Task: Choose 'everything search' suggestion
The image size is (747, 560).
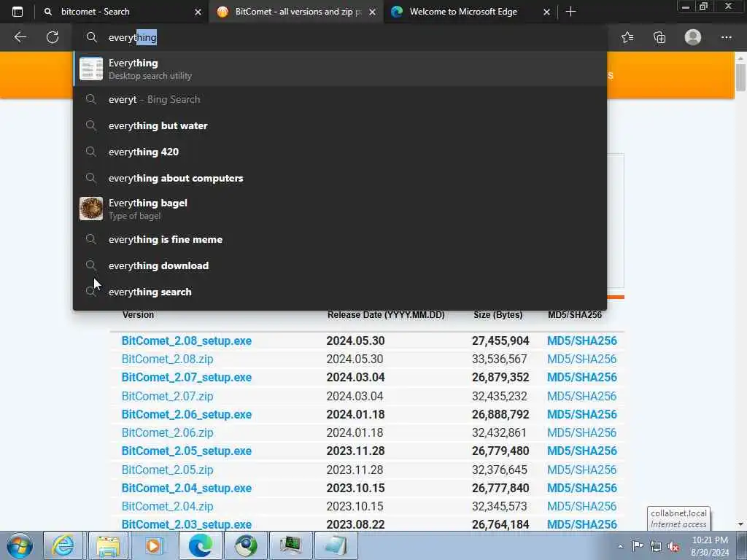Action: tap(340, 292)
